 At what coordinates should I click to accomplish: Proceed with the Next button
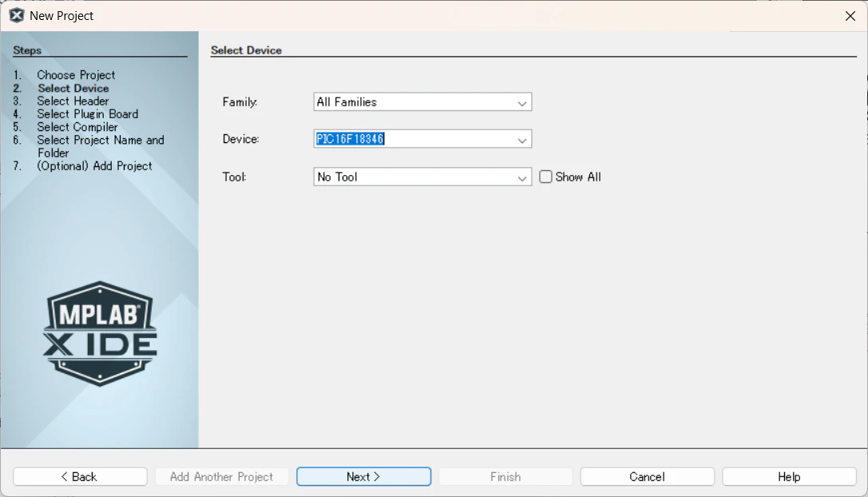pyautogui.click(x=363, y=476)
